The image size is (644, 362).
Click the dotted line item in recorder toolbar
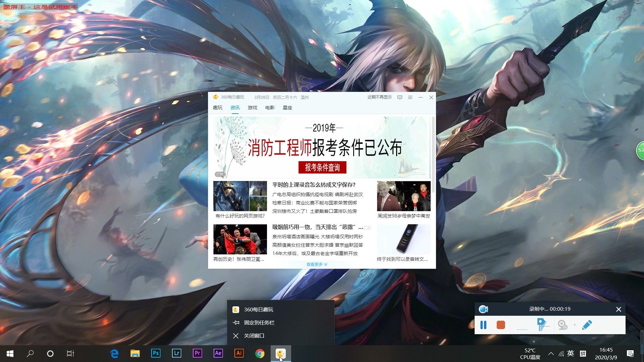pyautogui.click(x=522, y=329)
